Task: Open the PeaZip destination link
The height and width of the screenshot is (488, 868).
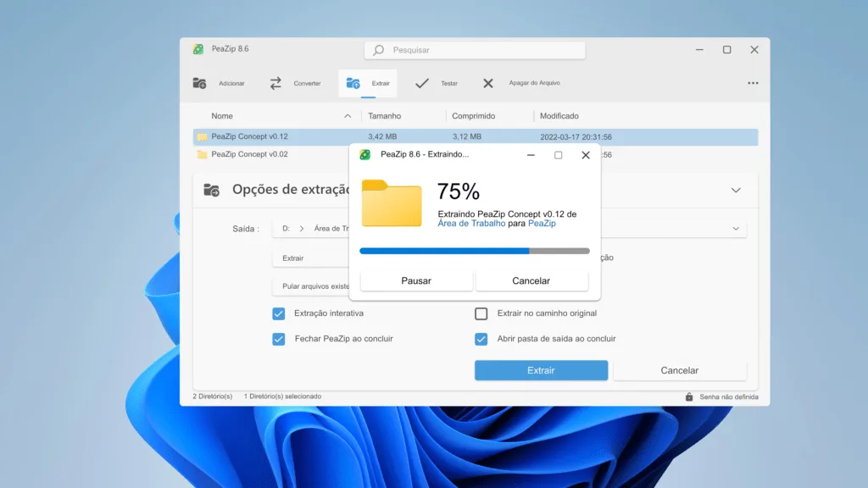Action: click(542, 224)
